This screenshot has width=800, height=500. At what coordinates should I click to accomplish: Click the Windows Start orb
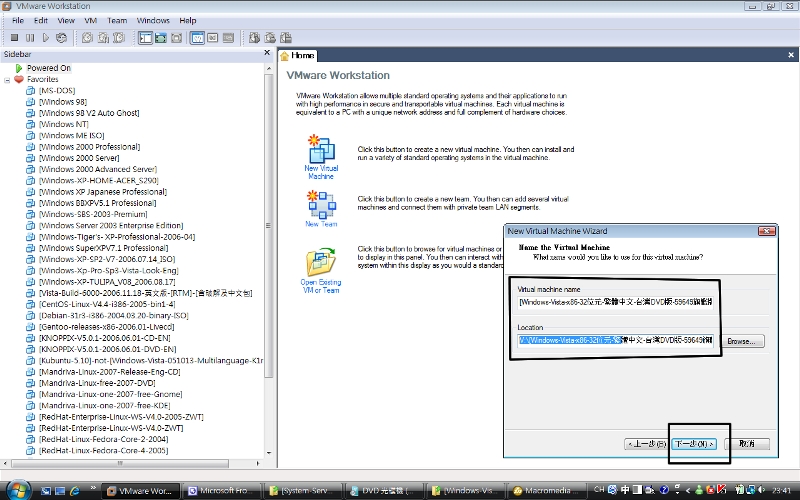[x=18, y=490]
